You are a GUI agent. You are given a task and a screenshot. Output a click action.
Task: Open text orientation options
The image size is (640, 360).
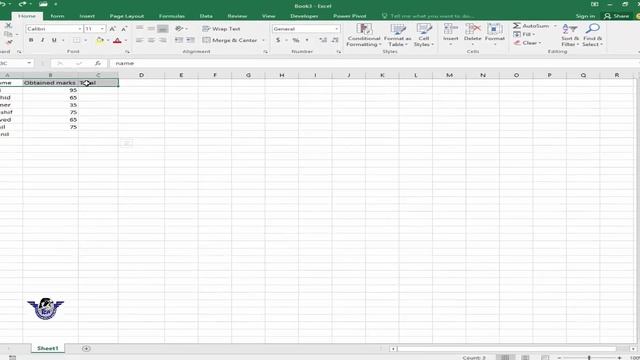181,29
